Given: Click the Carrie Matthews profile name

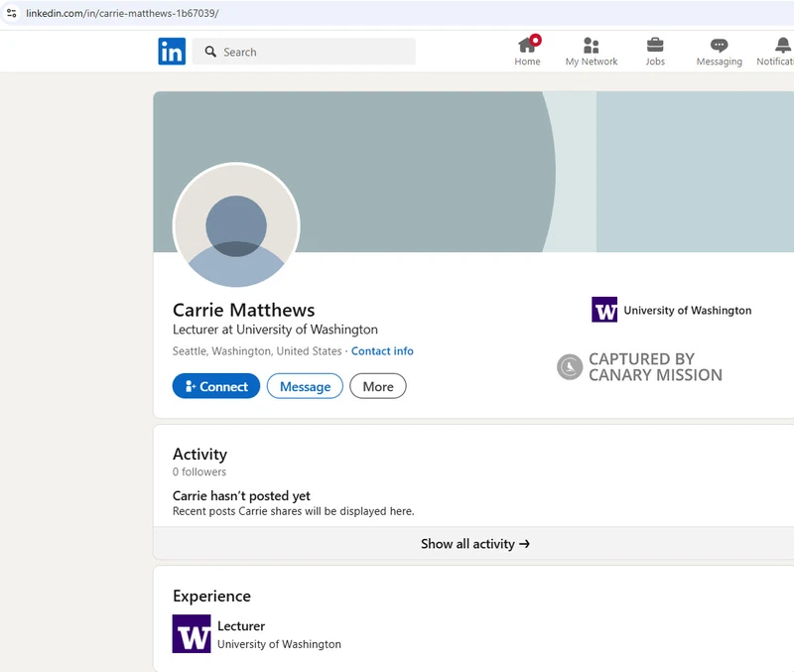Looking at the screenshot, I should point(243,310).
